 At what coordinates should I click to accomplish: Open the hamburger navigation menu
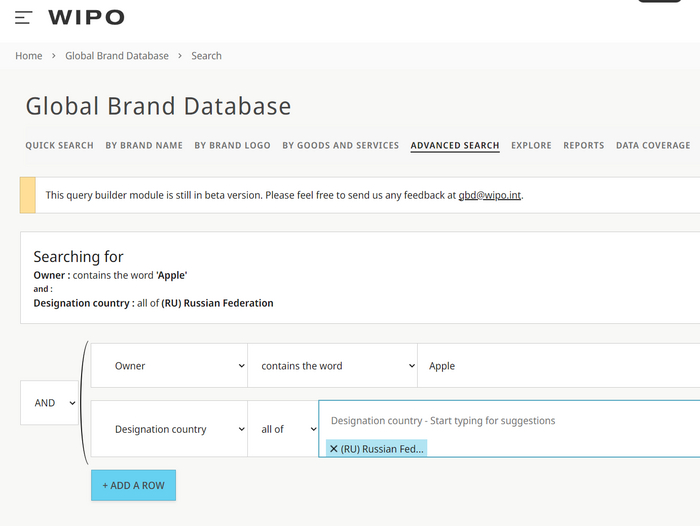(x=23, y=18)
